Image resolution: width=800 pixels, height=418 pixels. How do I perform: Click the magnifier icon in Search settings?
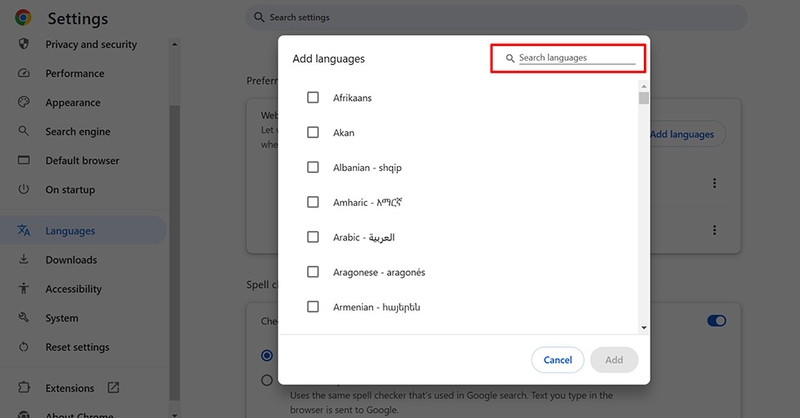coord(259,17)
